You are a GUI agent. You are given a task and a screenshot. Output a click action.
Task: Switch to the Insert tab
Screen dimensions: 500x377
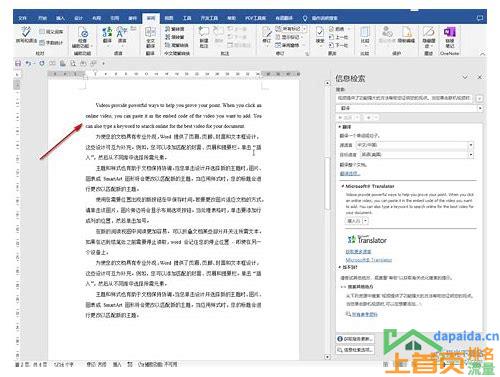pyautogui.click(x=60, y=18)
